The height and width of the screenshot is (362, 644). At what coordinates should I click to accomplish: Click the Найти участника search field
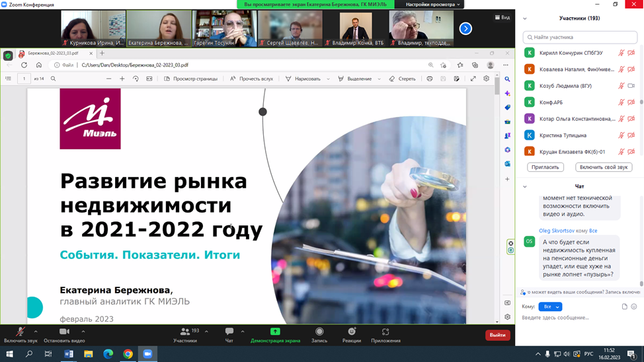coord(580,37)
